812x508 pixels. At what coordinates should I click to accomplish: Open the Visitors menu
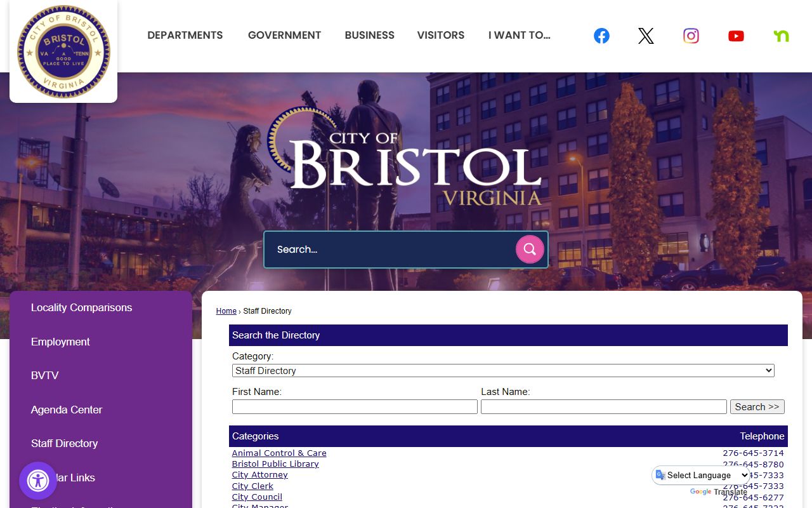441,36
